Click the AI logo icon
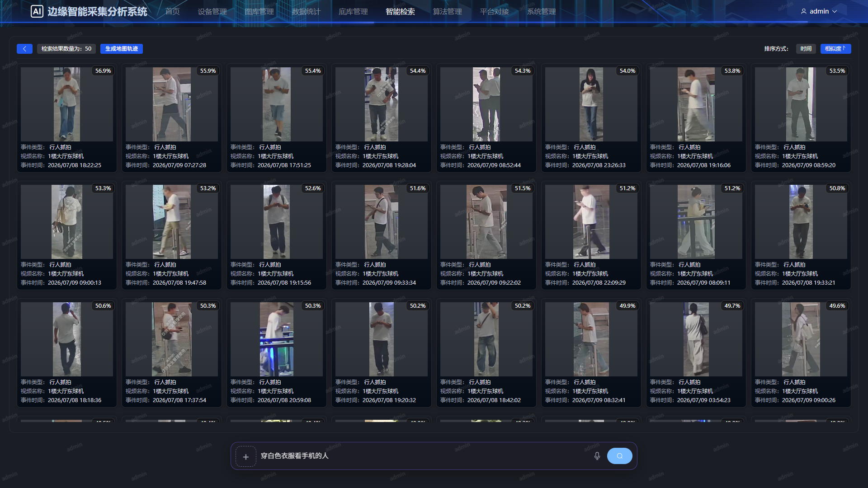The height and width of the screenshot is (488, 868). click(x=37, y=11)
